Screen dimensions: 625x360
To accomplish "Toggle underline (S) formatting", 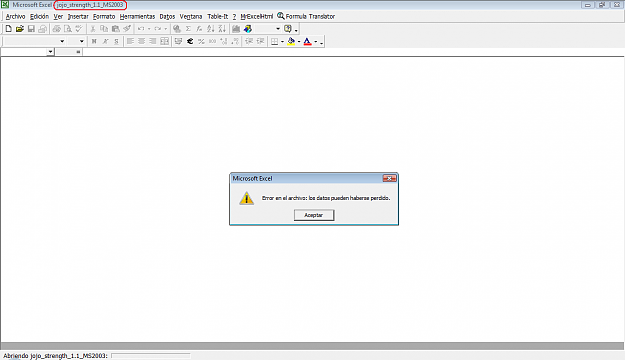I will click(116, 41).
